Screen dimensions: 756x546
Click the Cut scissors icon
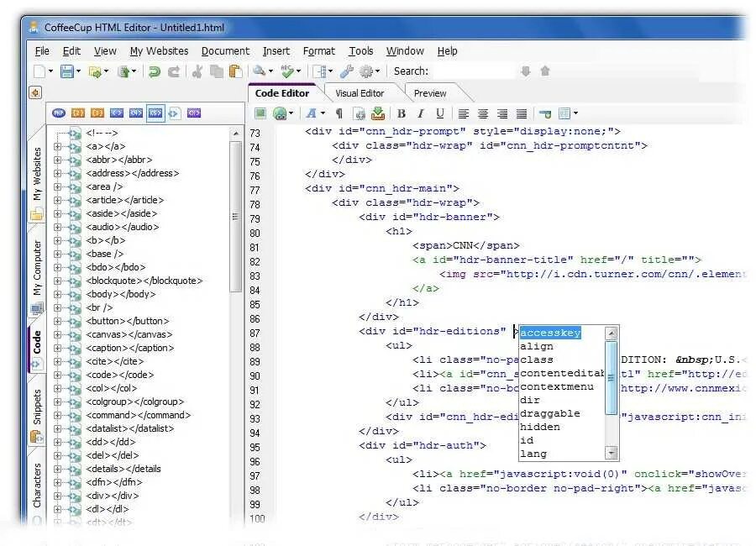click(x=197, y=72)
